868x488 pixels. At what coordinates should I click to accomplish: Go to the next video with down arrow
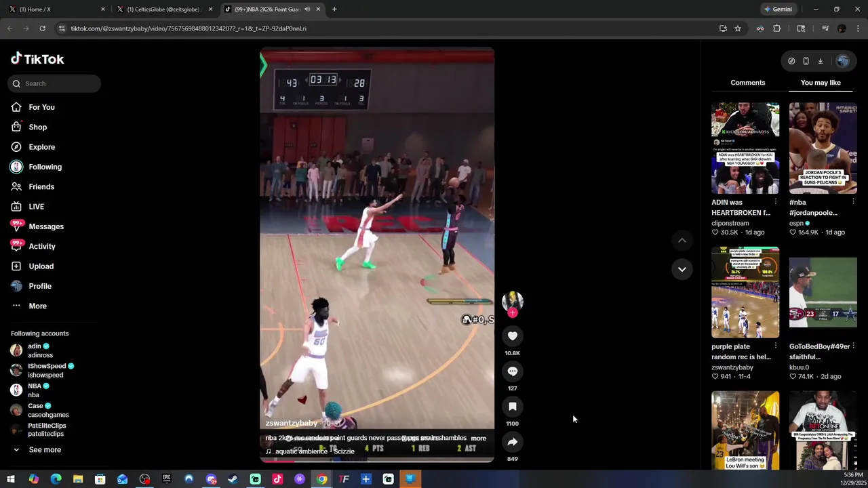click(682, 269)
